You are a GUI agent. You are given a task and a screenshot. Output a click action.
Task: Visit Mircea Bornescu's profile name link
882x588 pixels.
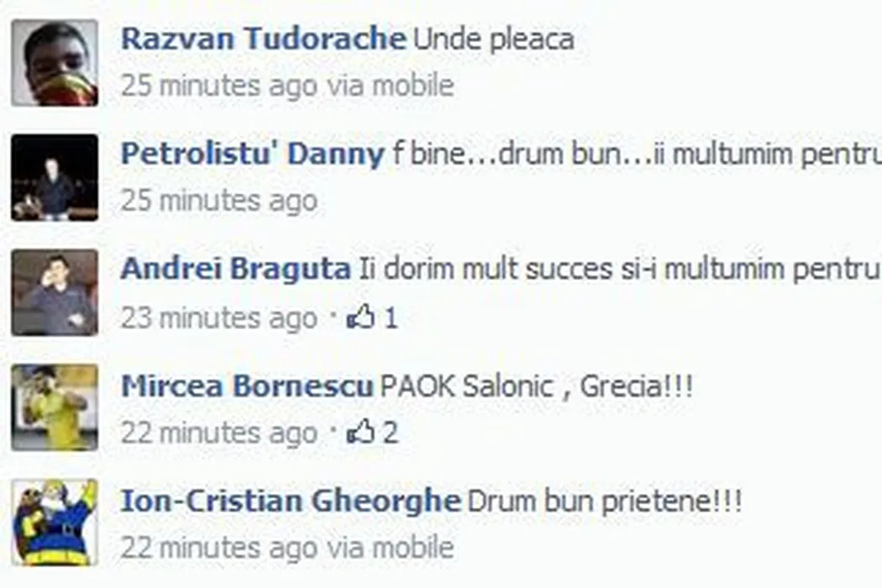point(247,386)
